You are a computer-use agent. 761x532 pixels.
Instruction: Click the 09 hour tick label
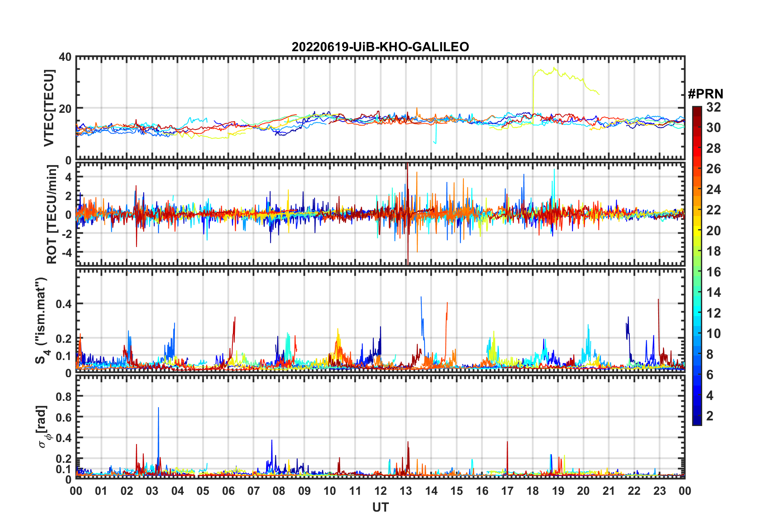pos(304,491)
